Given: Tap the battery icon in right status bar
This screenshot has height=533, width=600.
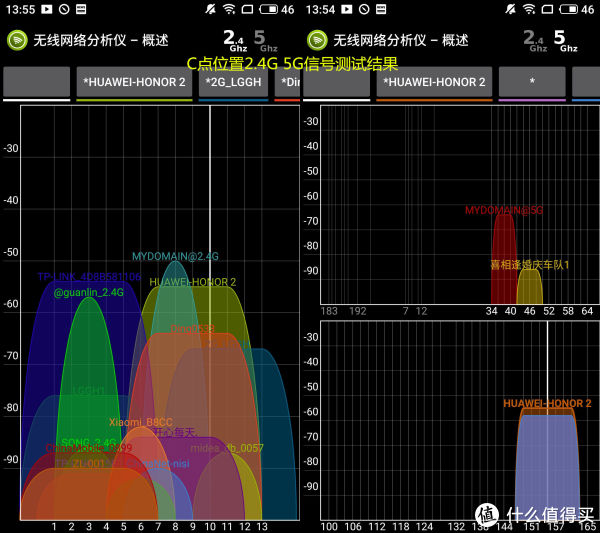Looking at the screenshot, I should [569, 9].
